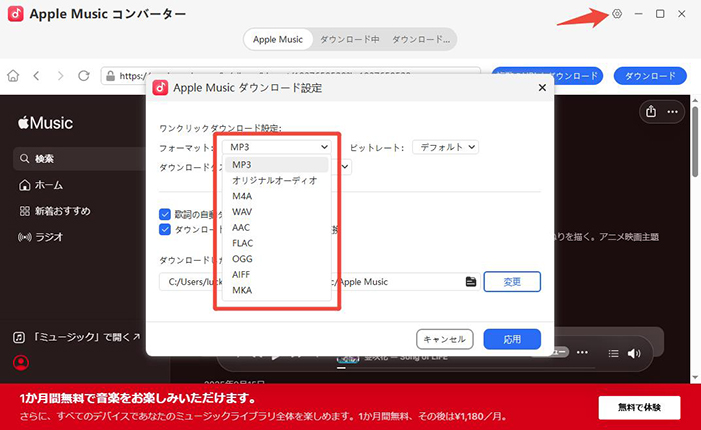Open settings gear icon in title bar
Screen dimensions: 701x430
point(617,14)
